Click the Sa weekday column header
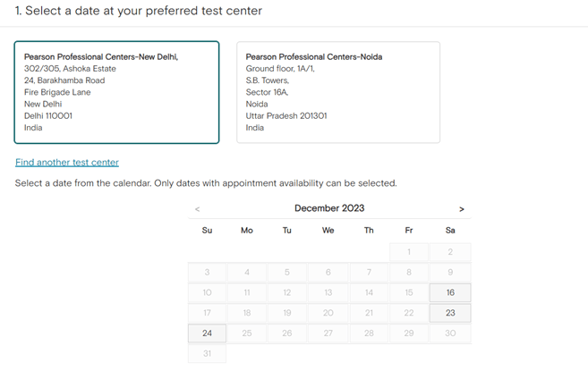Screen dimensions: 588x371 click(450, 231)
